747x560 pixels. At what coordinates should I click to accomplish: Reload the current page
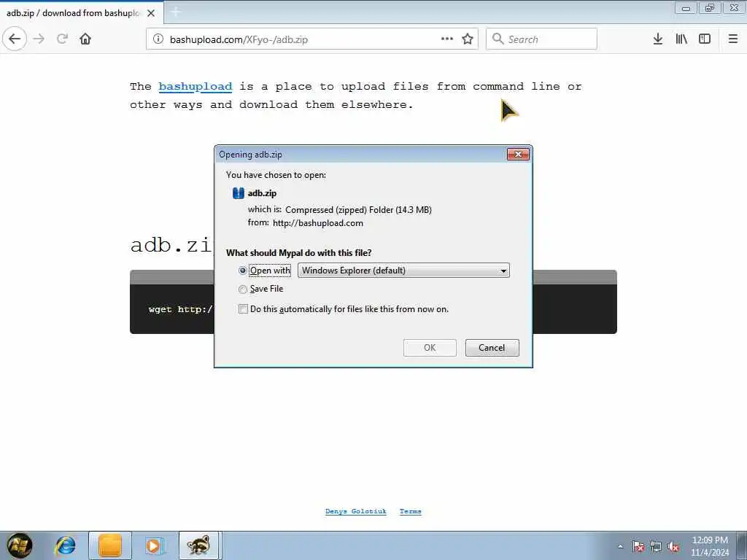click(x=62, y=39)
